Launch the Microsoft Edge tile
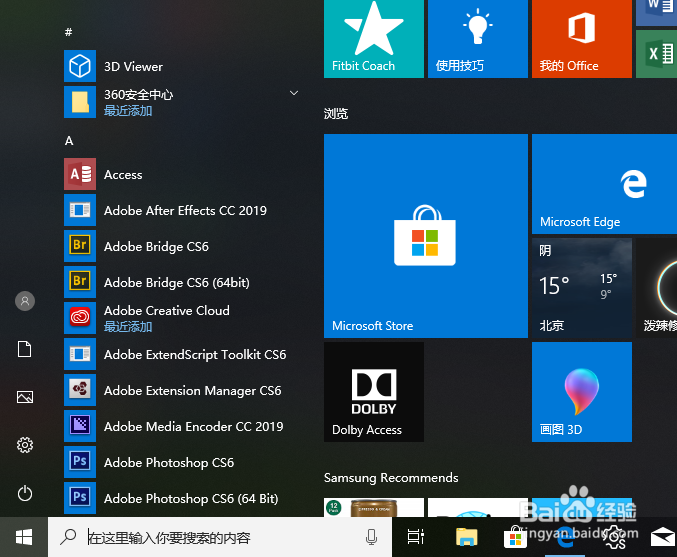 604,184
